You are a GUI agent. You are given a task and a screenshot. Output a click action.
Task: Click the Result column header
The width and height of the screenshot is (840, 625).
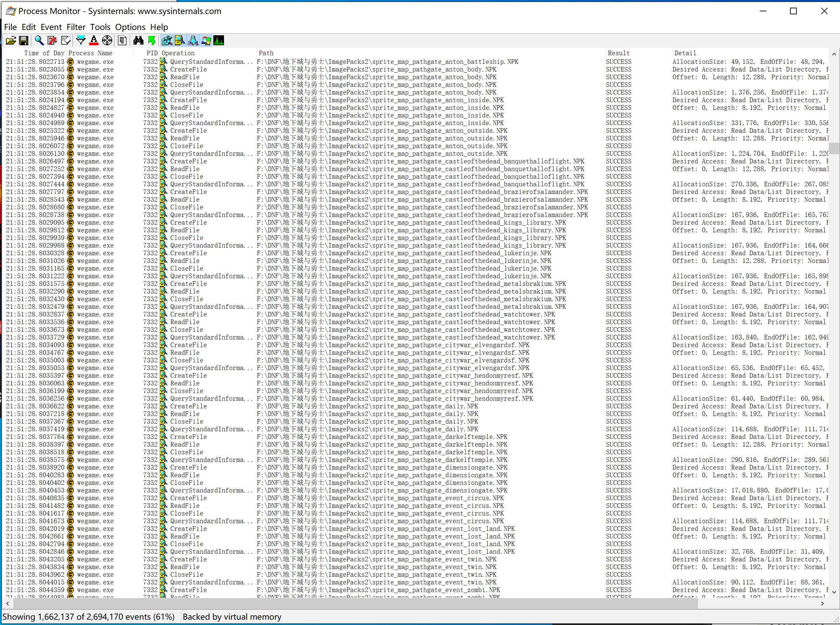coord(618,53)
